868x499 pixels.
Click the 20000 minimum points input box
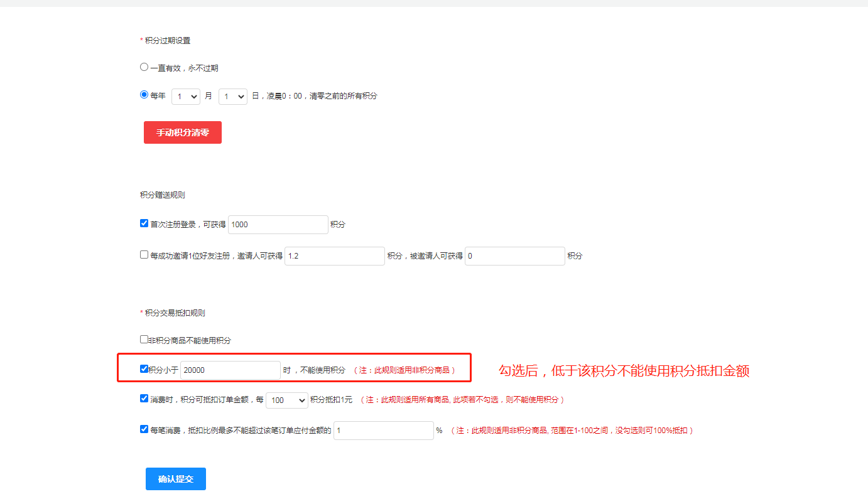[x=230, y=370]
